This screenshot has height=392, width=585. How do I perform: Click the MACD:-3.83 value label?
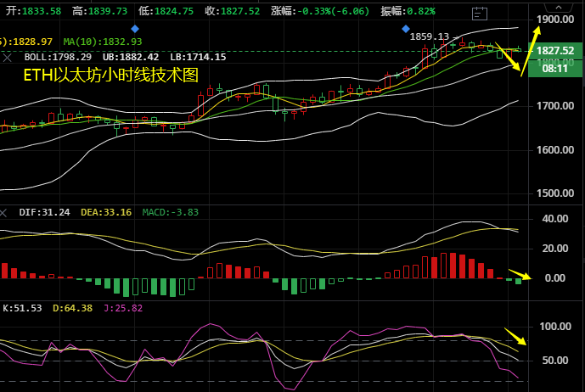[170, 212]
